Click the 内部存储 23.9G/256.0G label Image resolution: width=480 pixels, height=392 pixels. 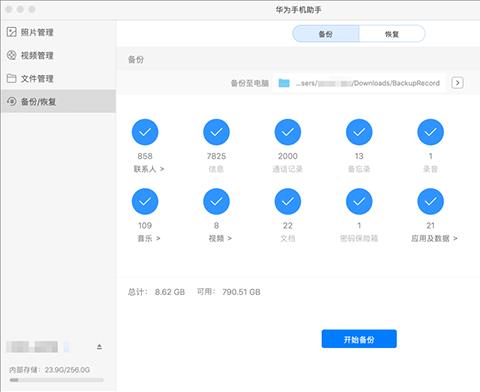(x=50, y=370)
